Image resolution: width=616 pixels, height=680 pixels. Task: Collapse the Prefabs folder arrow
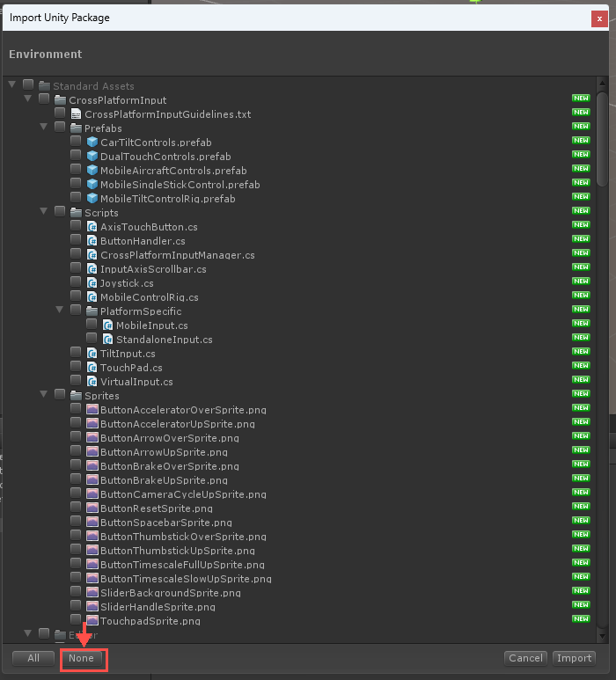(44, 127)
